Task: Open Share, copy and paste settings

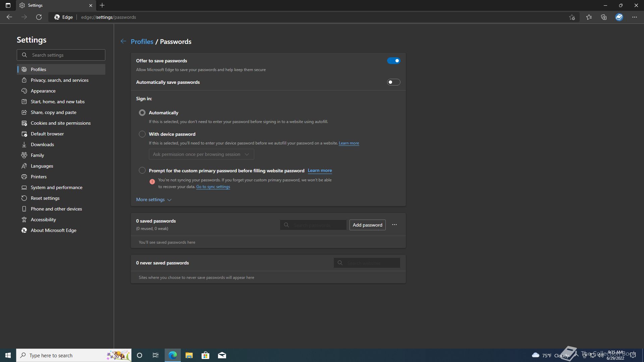Action: pos(61,112)
